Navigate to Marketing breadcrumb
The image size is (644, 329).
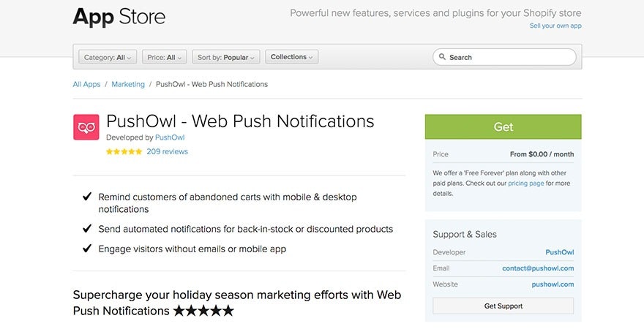[x=128, y=84]
